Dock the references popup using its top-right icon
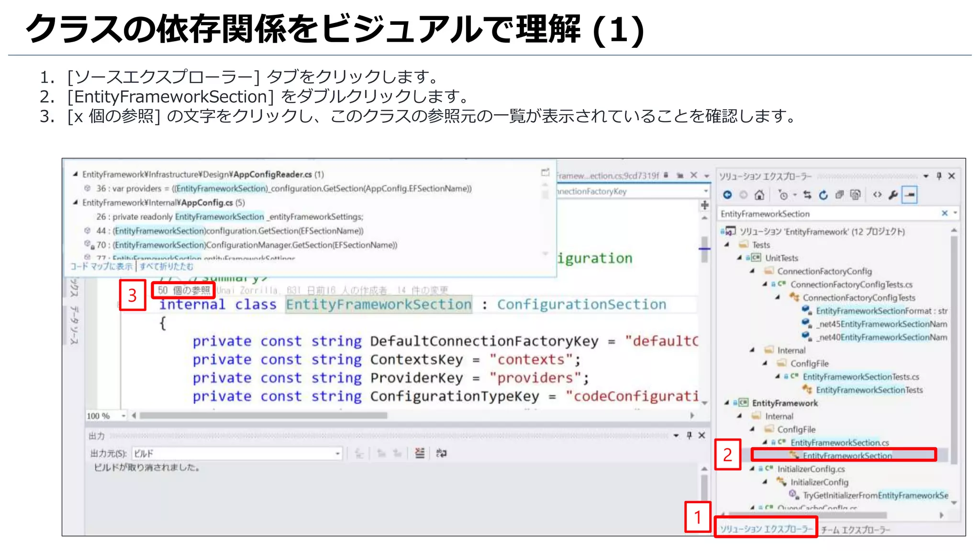The width and height of the screenshot is (980, 551). [545, 172]
